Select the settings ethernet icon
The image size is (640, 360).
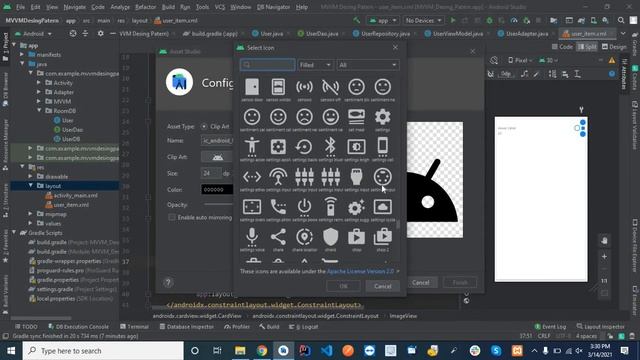(x=252, y=177)
